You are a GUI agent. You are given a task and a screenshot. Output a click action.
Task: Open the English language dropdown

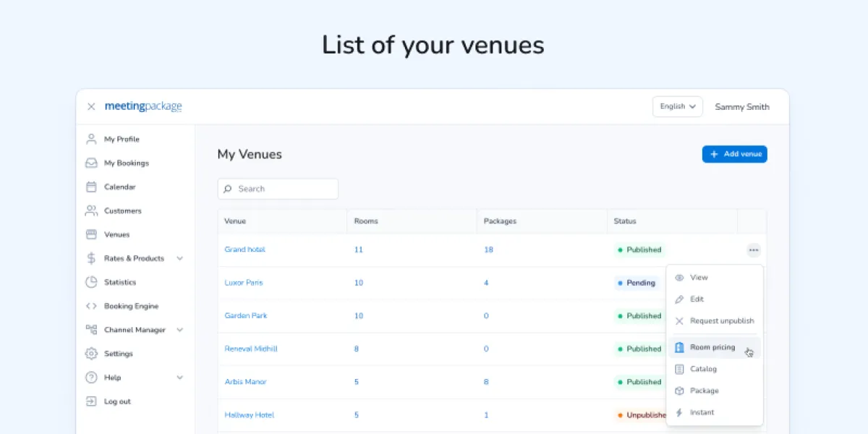click(677, 106)
